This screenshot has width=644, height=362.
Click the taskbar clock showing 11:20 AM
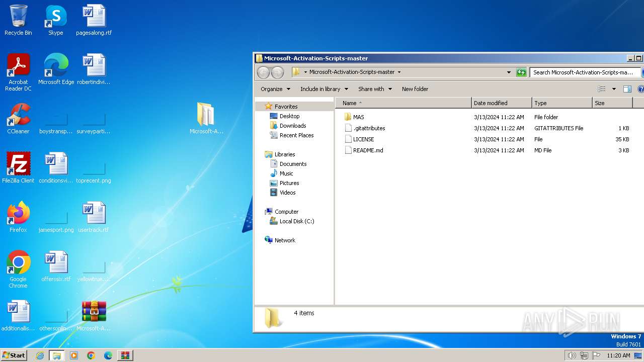coord(618,355)
